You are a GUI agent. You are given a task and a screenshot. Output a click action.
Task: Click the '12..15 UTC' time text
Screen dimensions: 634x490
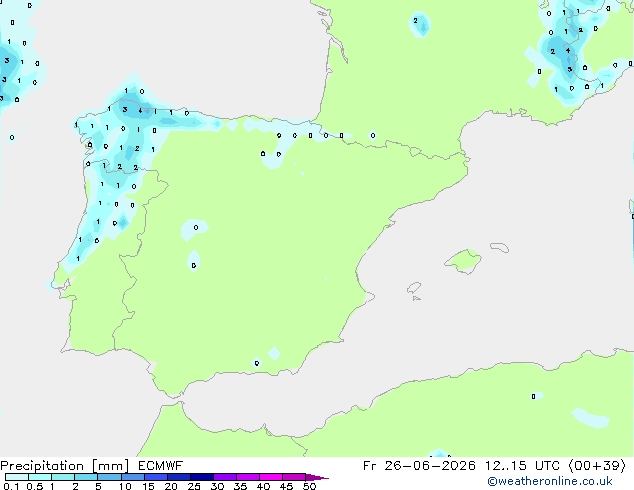click(x=524, y=466)
